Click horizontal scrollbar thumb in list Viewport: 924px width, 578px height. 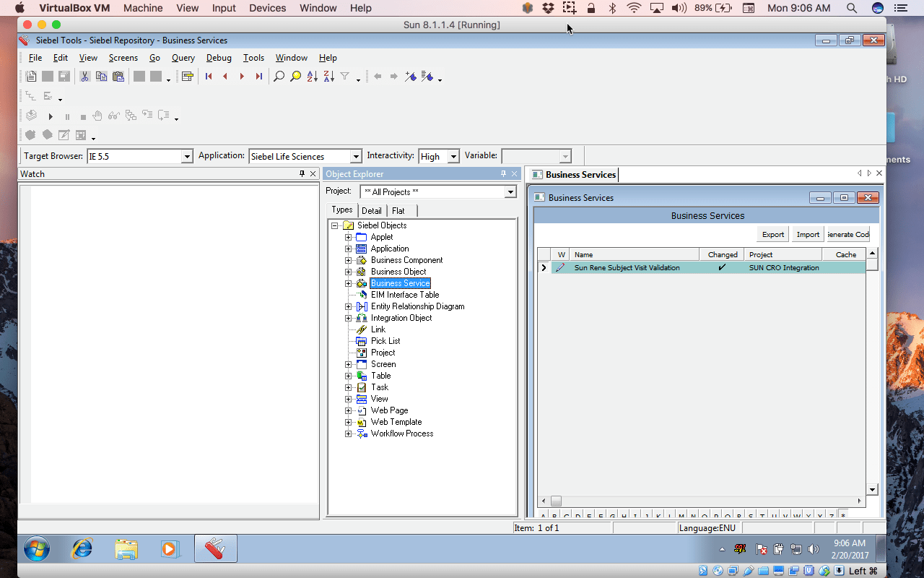[556, 501]
